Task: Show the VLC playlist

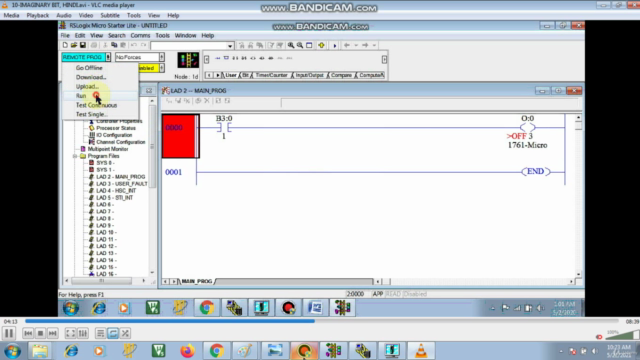Action: coord(100,333)
